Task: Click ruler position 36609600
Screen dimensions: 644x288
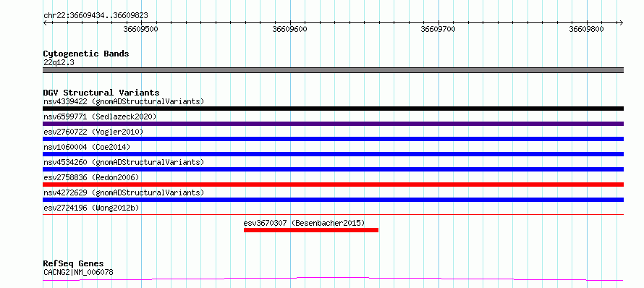Action: [x=289, y=29]
